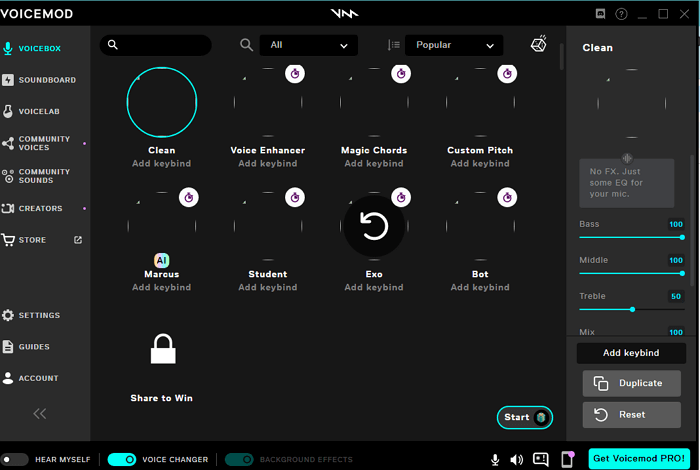Click the Share to Win lock icon
This screenshot has width=700, height=470.
coord(163,349)
